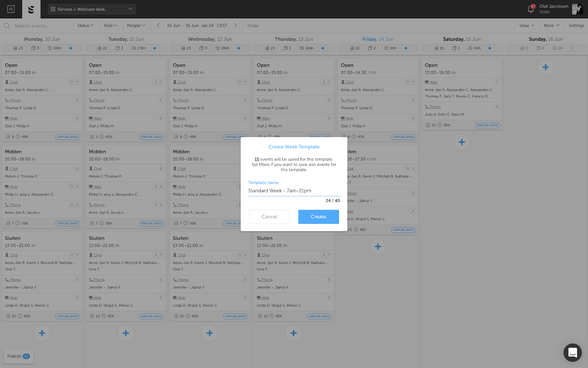Click Monday Open UNPUBLISHED badge

coord(68,137)
